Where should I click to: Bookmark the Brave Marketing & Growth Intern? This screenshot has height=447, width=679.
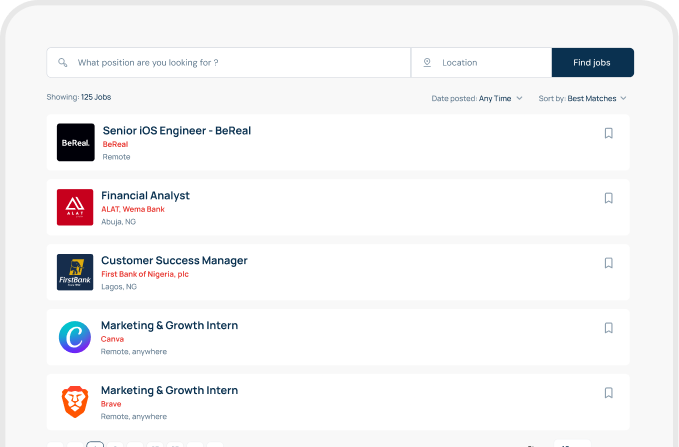[608, 393]
